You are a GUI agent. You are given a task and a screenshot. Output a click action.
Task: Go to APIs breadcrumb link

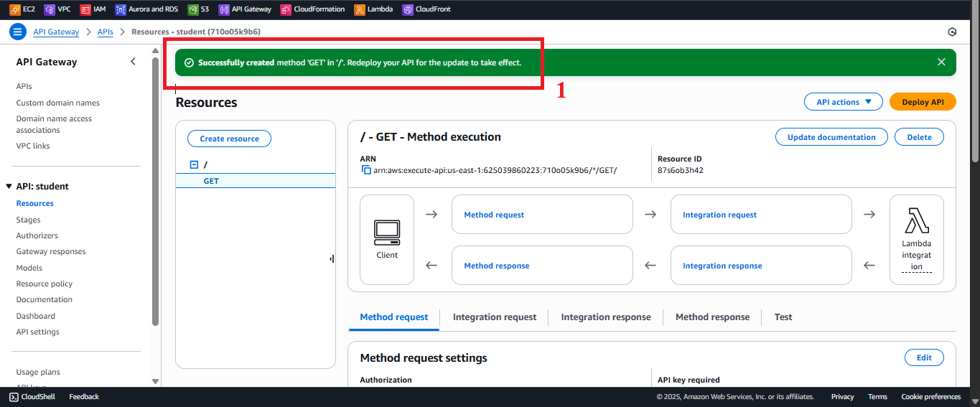coord(106,32)
